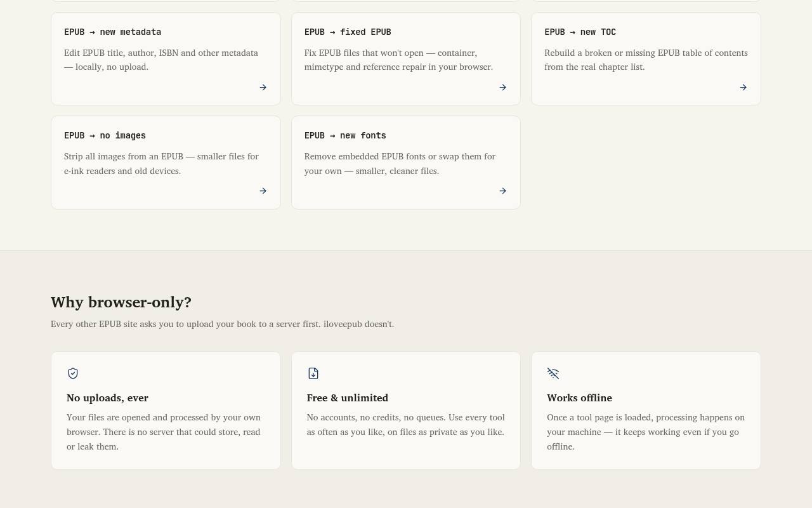The image size is (812, 508).
Task: Click arrow on EPUB new fonts card
Action: pyautogui.click(x=502, y=191)
